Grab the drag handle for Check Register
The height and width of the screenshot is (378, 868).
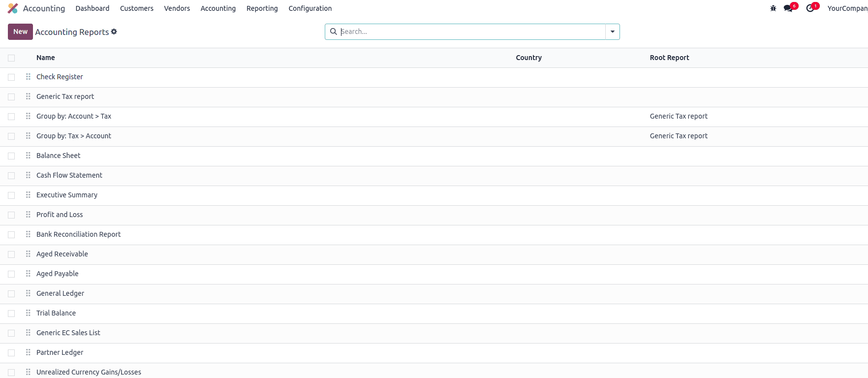(x=28, y=77)
